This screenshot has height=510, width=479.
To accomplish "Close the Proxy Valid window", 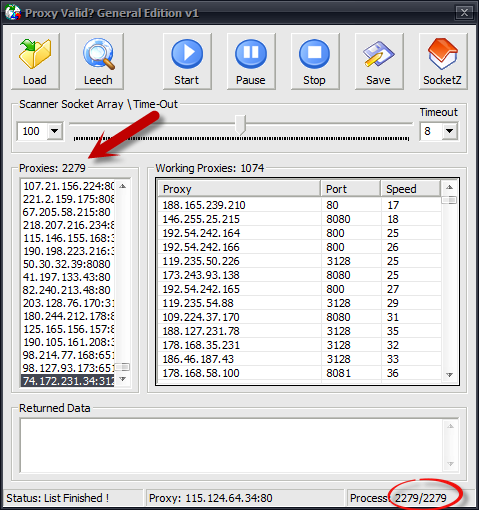I will click(464, 13).
